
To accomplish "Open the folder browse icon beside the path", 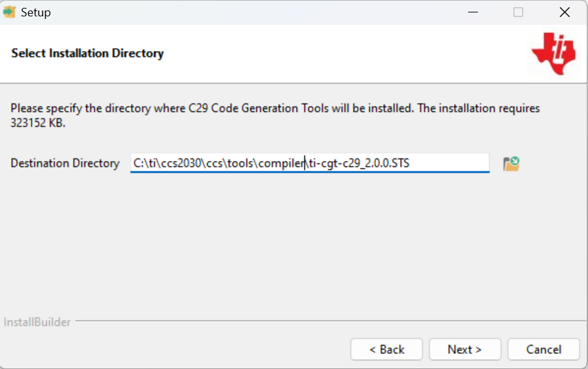I will coord(511,164).
